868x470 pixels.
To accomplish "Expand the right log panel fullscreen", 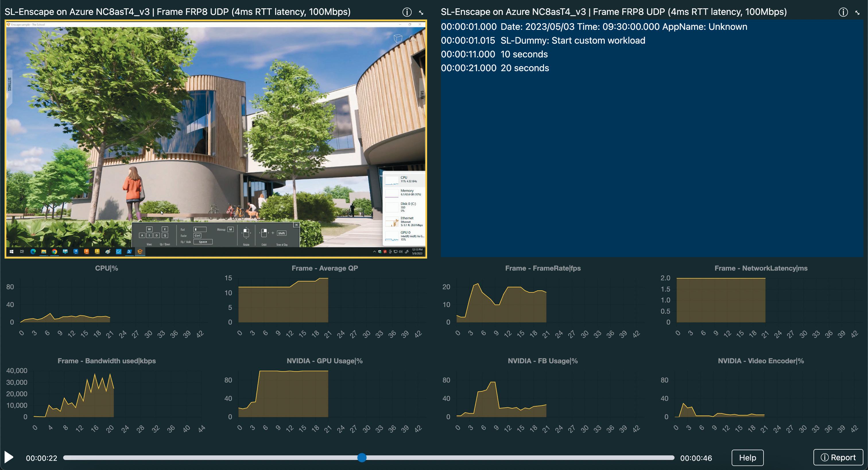I will click(x=858, y=12).
